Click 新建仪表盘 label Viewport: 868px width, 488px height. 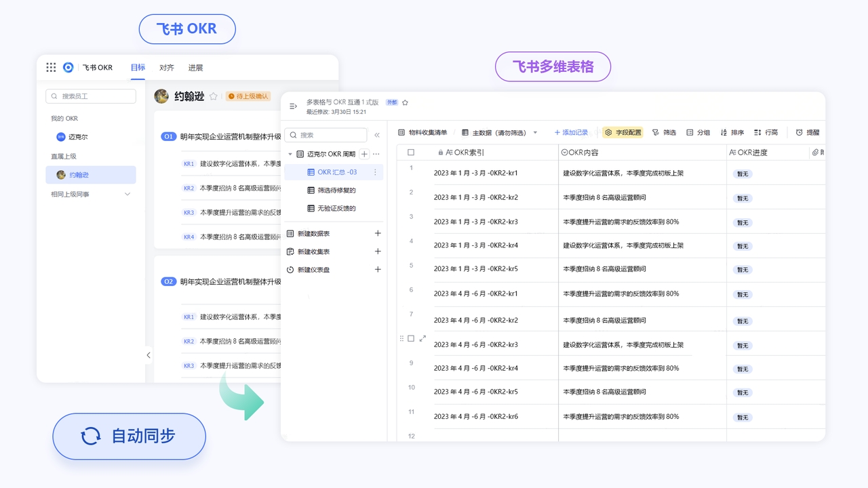coord(313,270)
